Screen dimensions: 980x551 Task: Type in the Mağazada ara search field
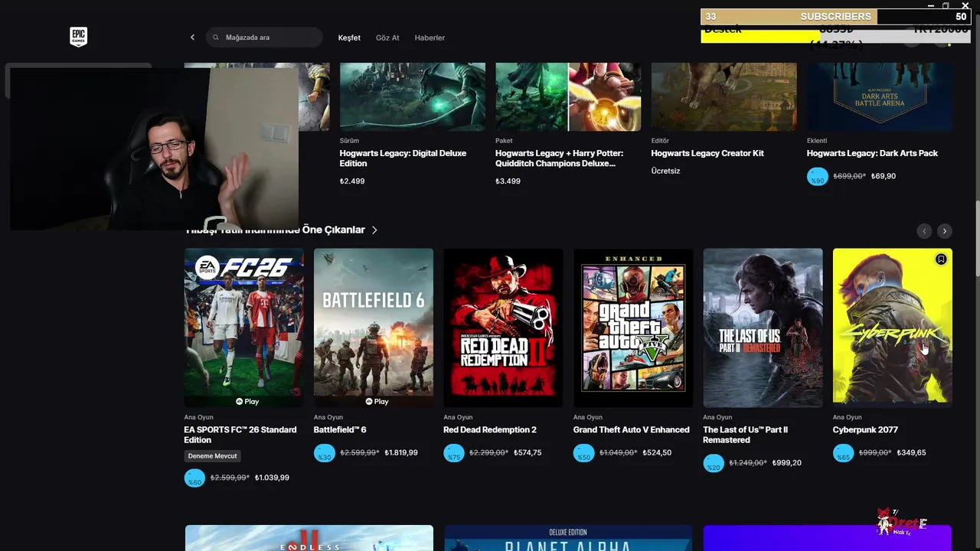coord(264,37)
